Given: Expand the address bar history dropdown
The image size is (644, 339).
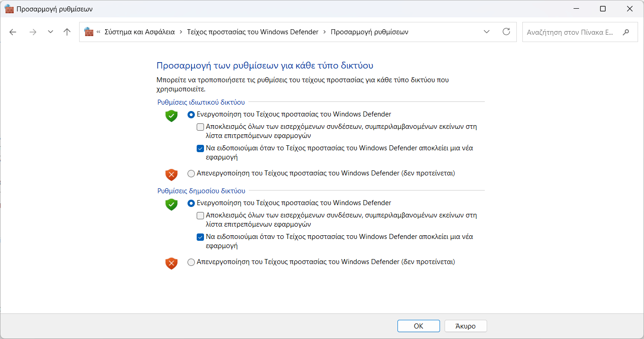Looking at the screenshot, I should (487, 32).
